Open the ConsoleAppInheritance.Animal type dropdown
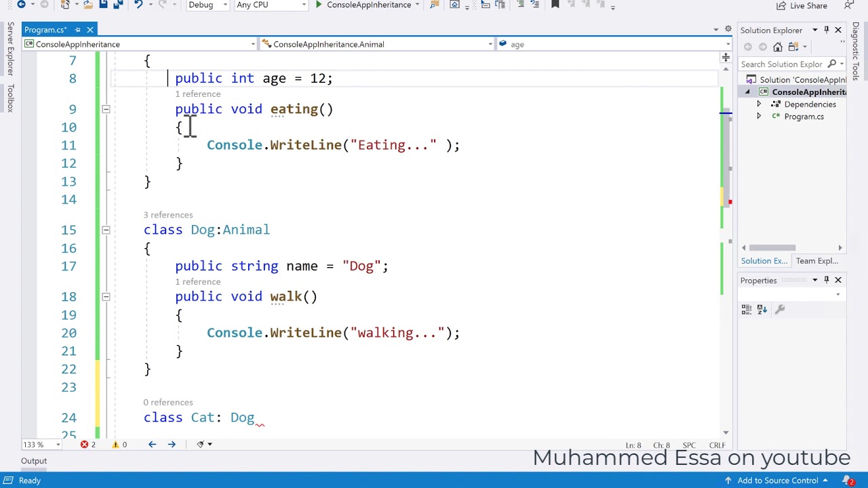Viewport: 868px width, 488px height. (x=377, y=44)
